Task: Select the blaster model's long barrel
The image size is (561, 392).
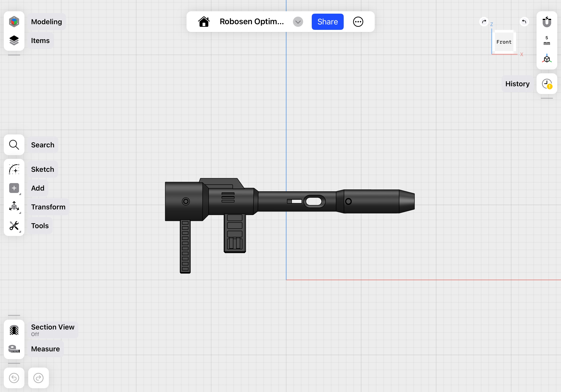Action: (x=297, y=201)
